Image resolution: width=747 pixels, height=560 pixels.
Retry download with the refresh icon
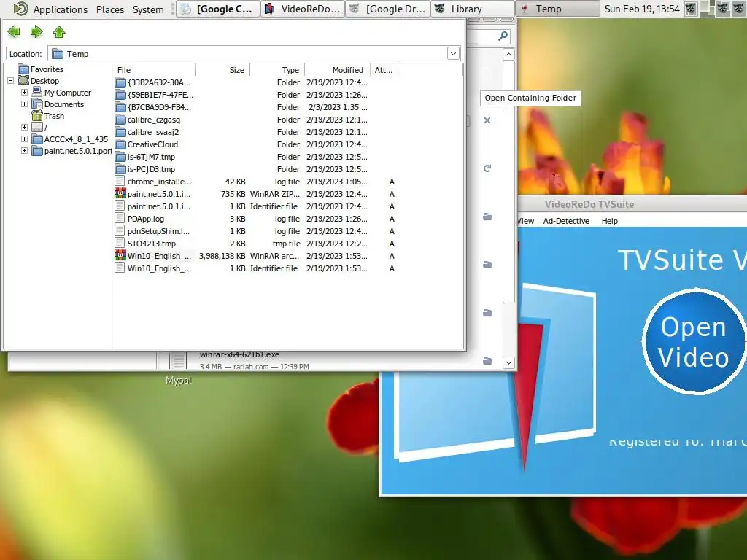487,168
